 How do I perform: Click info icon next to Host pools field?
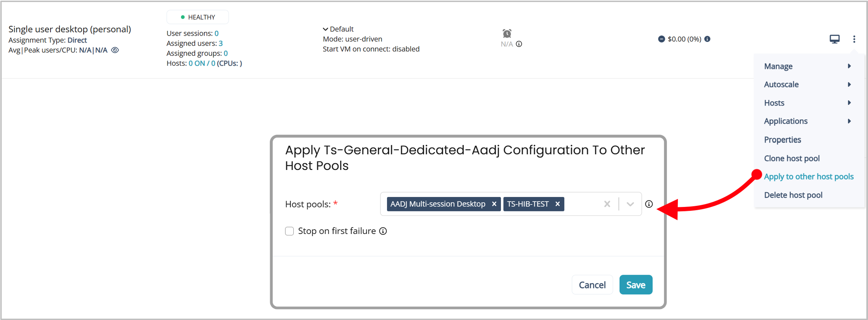click(648, 204)
